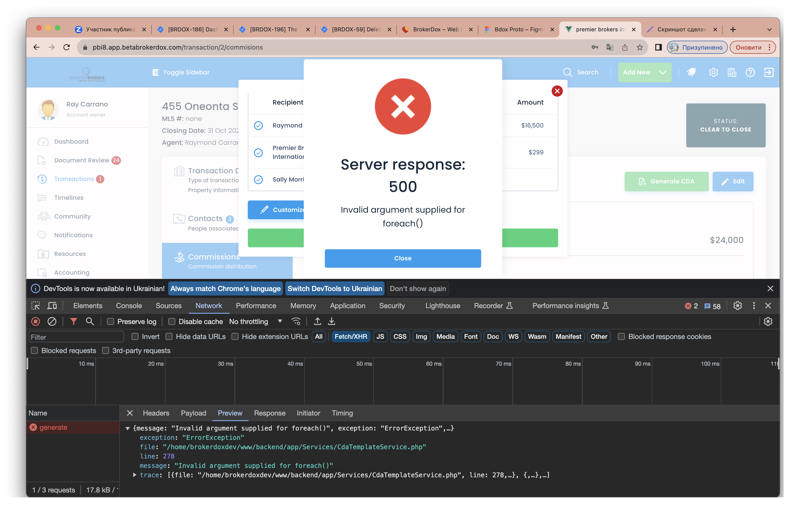Open the Transactions sidebar item

click(74, 179)
